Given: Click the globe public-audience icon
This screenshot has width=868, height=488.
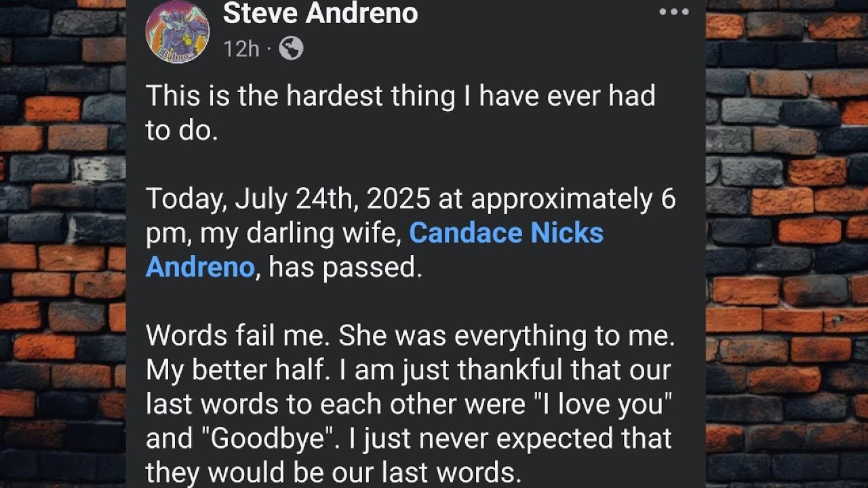Looking at the screenshot, I should coord(291,48).
